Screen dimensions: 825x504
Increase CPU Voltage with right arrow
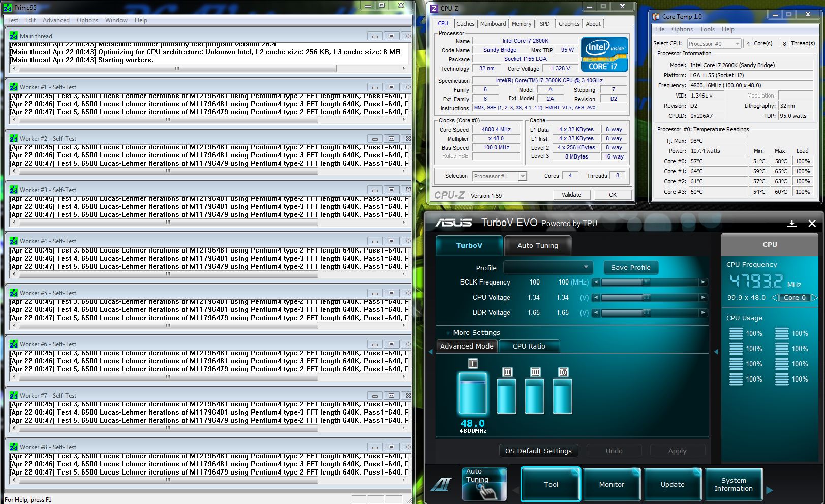tap(703, 298)
